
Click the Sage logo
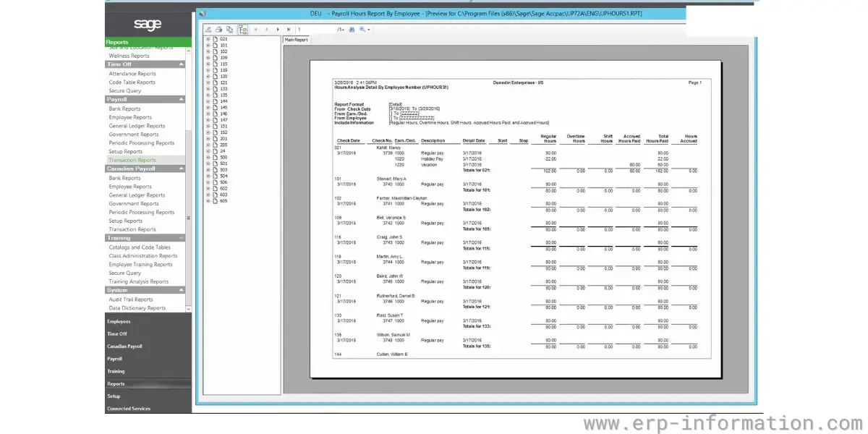(x=148, y=25)
